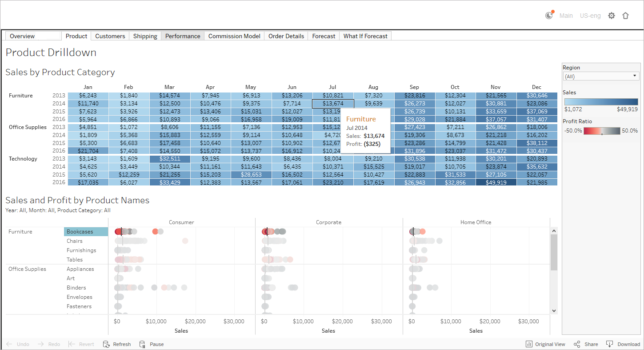Click the Main link in header
Screen dimensions: 644x350
coord(566,16)
